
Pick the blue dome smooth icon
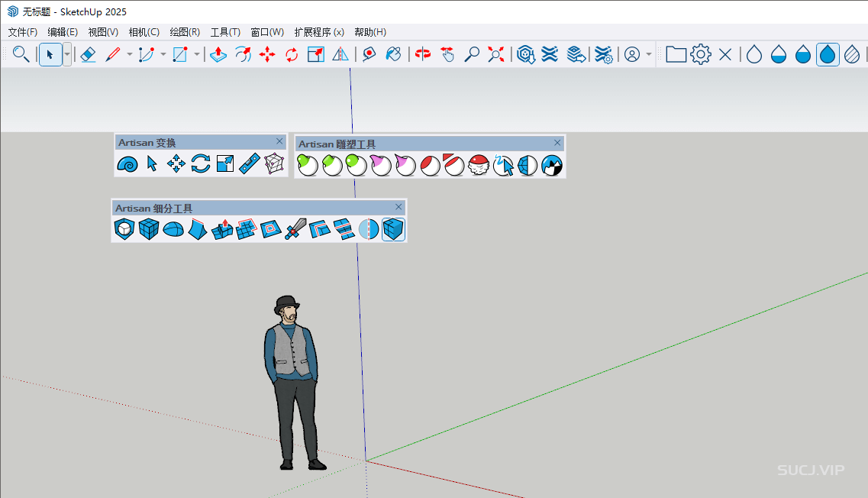point(173,229)
